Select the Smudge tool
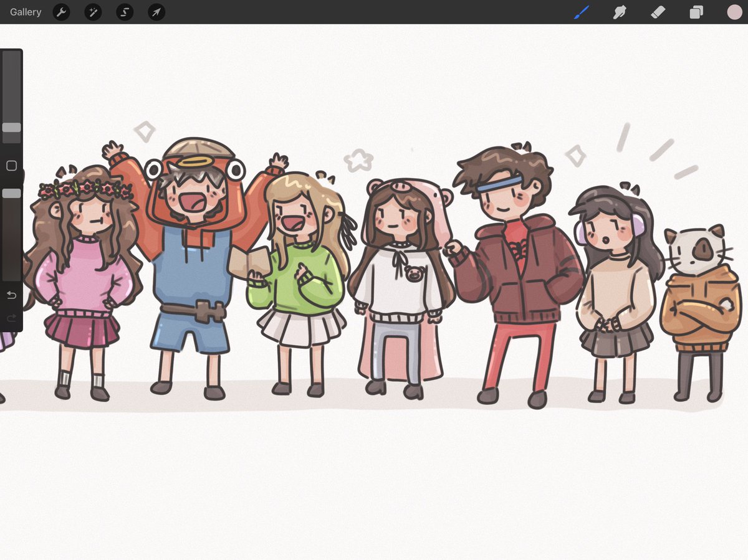This screenshot has width=748, height=560. click(620, 12)
